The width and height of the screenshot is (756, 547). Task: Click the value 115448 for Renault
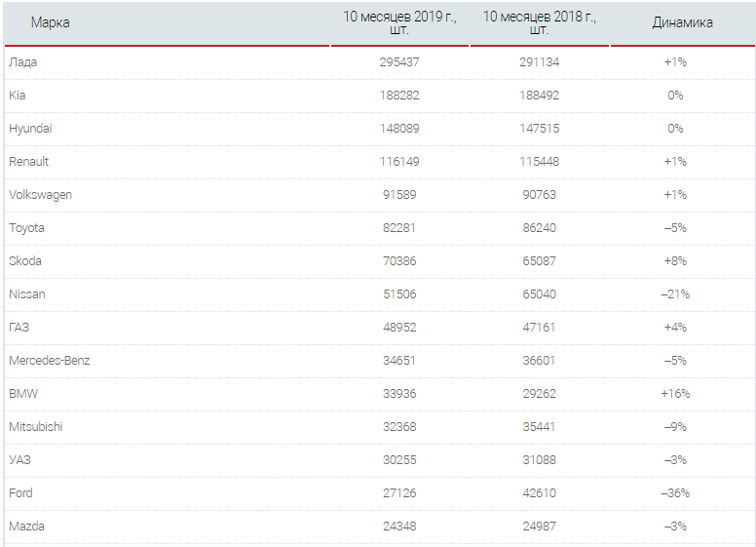coord(539,162)
